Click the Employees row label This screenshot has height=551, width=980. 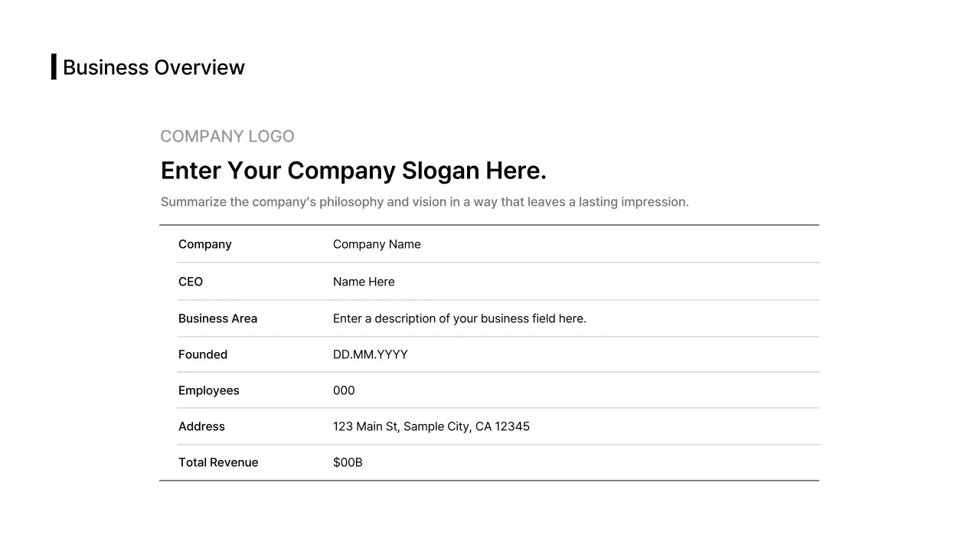pos(208,390)
